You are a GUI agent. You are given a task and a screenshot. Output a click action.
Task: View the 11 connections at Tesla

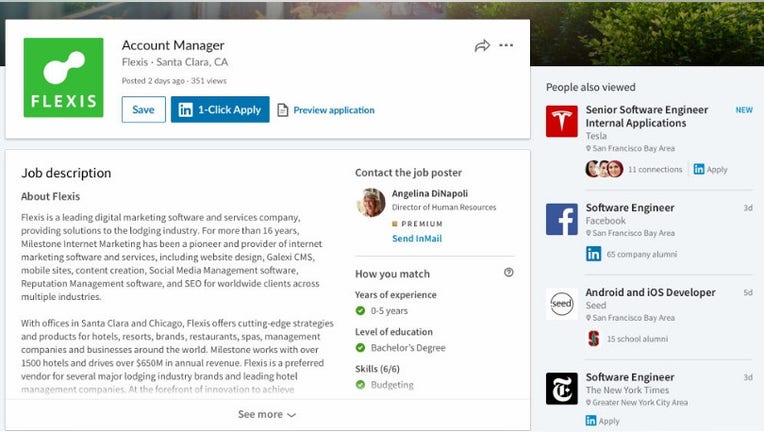[x=655, y=169]
